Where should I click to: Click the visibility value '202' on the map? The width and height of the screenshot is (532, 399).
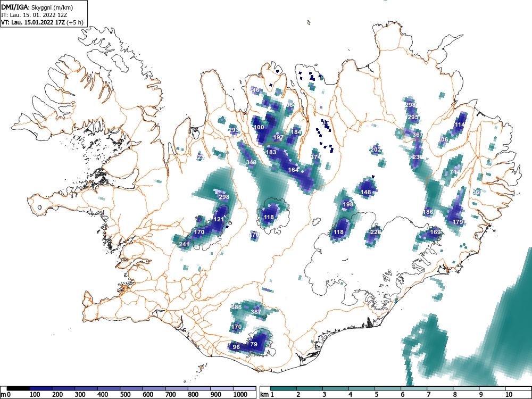[376, 149]
